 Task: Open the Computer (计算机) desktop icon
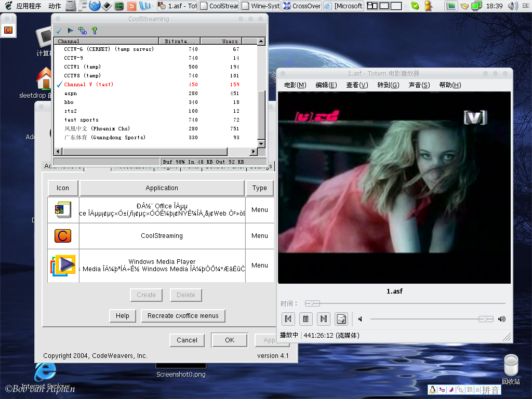click(44, 37)
